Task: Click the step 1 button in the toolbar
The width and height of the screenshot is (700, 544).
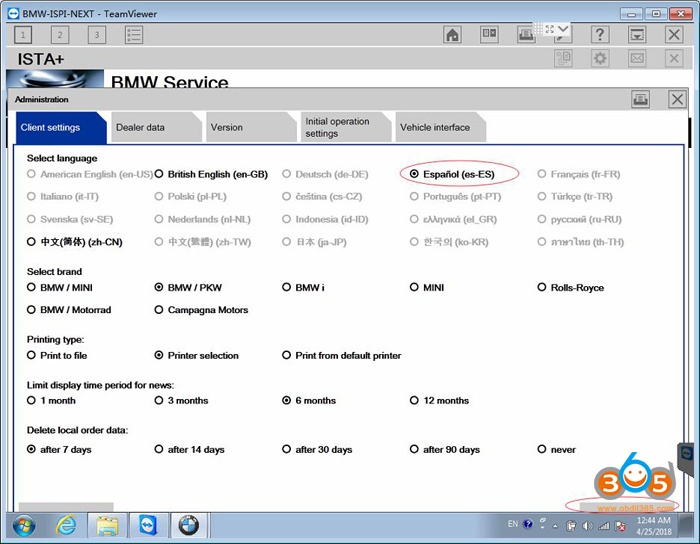Action: coord(23,35)
